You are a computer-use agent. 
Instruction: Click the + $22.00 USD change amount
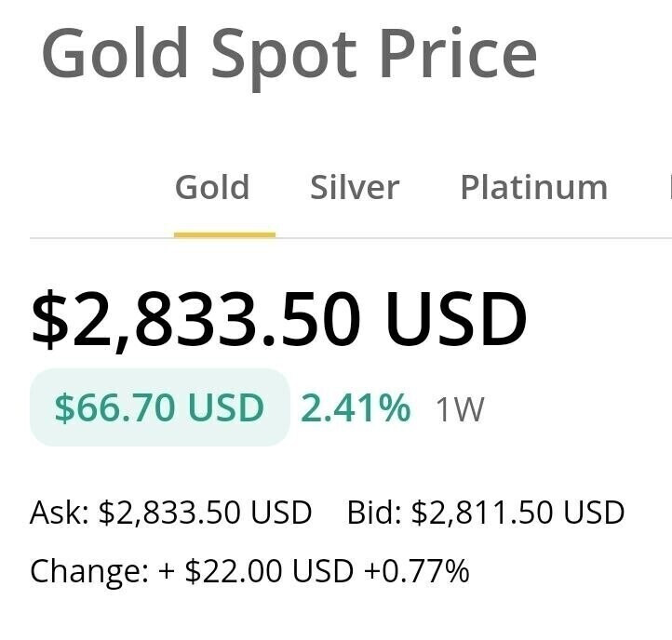(256, 570)
